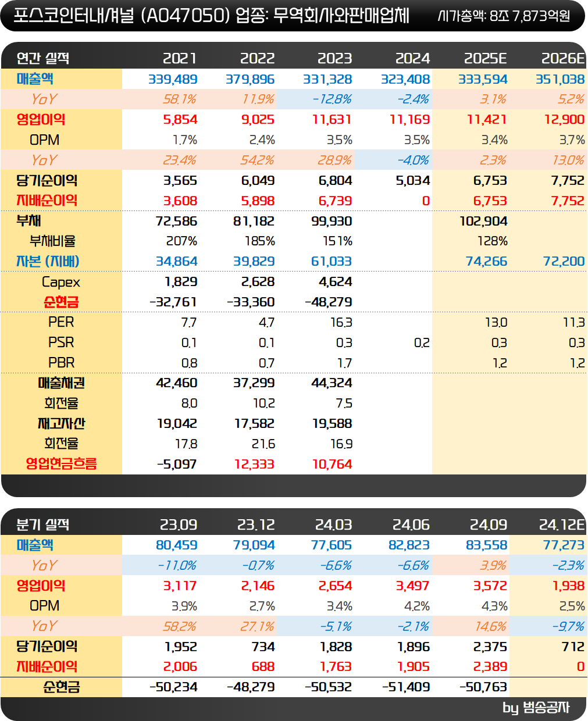Click the title text 포스코인터내셔널 (A047050)

[122, 15]
